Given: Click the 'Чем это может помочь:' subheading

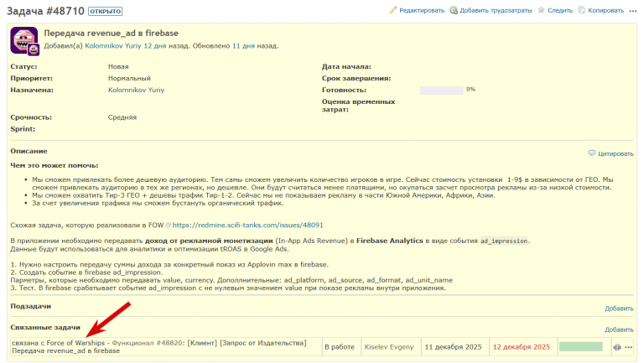Looking at the screenshot, I should 55,165.
